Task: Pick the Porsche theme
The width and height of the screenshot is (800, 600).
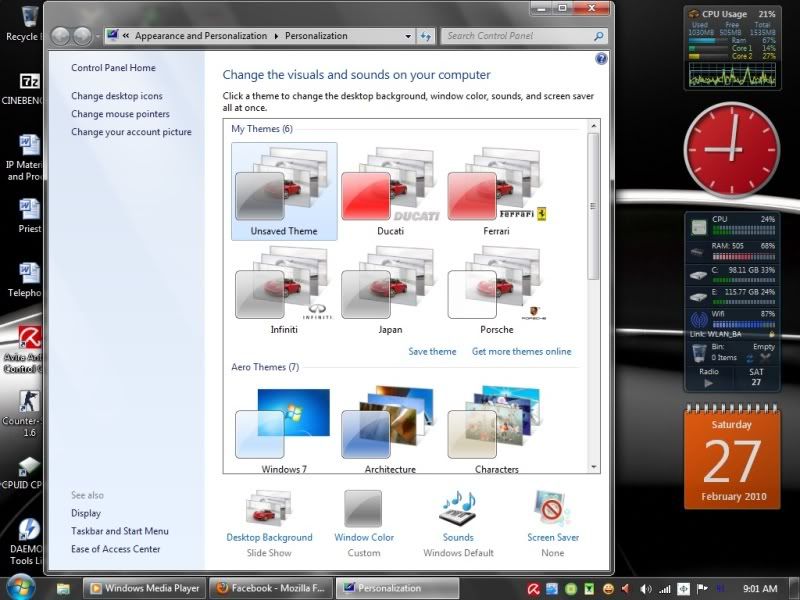Action: [496, 289]
